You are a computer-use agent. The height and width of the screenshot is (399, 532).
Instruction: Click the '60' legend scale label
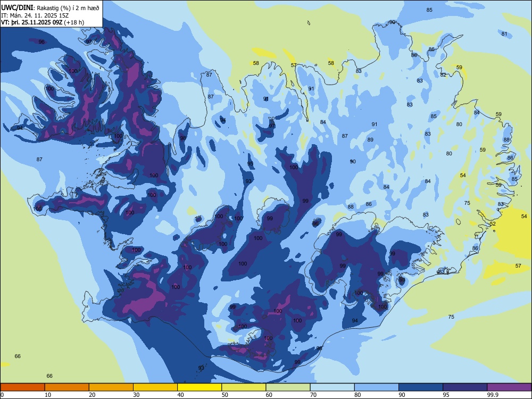(269, 395)
